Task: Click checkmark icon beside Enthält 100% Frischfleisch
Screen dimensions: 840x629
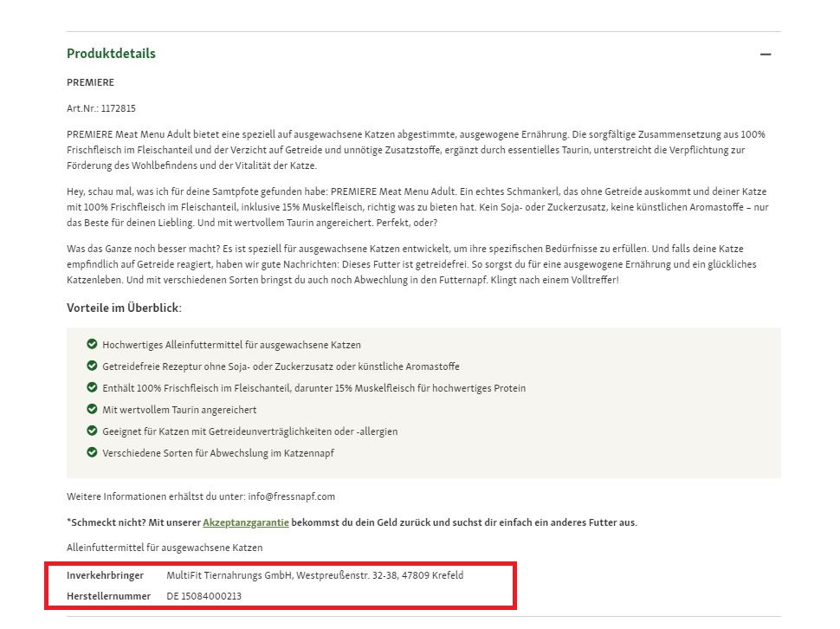Action: pos(92,387)
